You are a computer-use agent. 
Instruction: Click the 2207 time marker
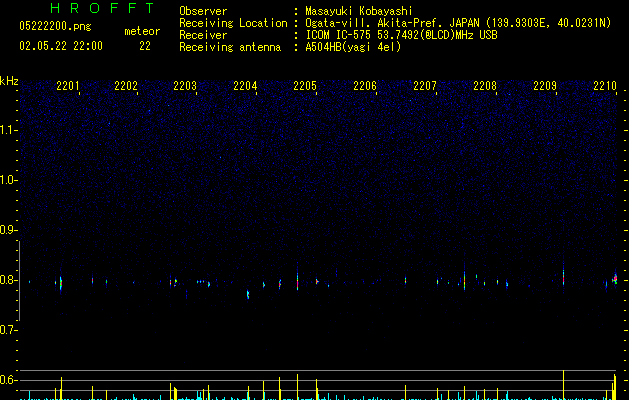click(x=425, y=86)
